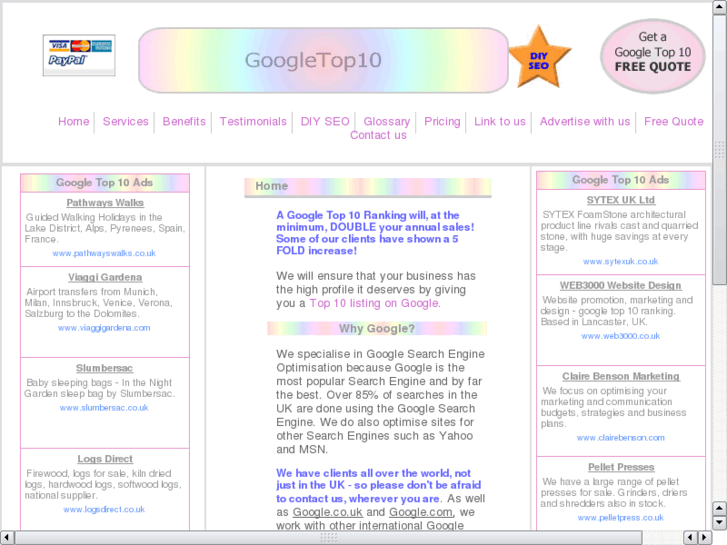The image size is (727, 545).
Task: Click the vertical scrollbar up arrow at top
Action: [x=719, y=8]
